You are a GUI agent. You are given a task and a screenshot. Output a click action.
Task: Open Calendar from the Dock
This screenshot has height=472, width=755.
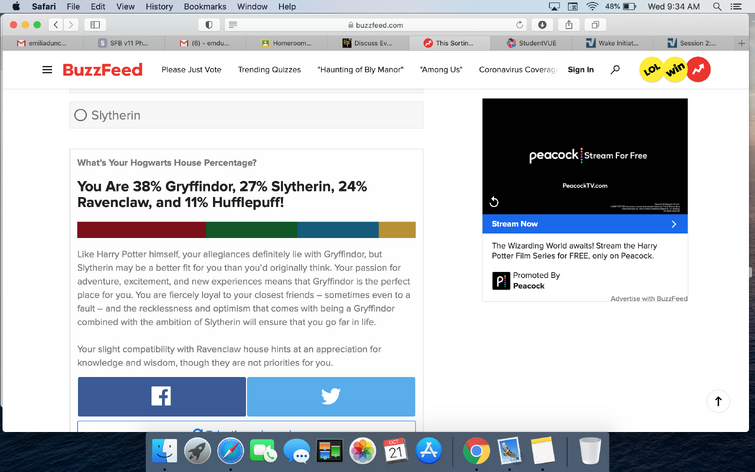pos(395,451)
